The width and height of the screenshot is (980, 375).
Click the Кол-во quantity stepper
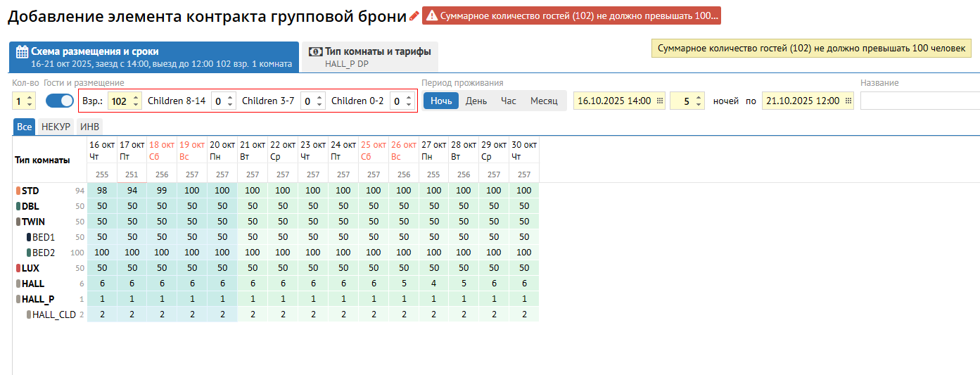(23, 101)
